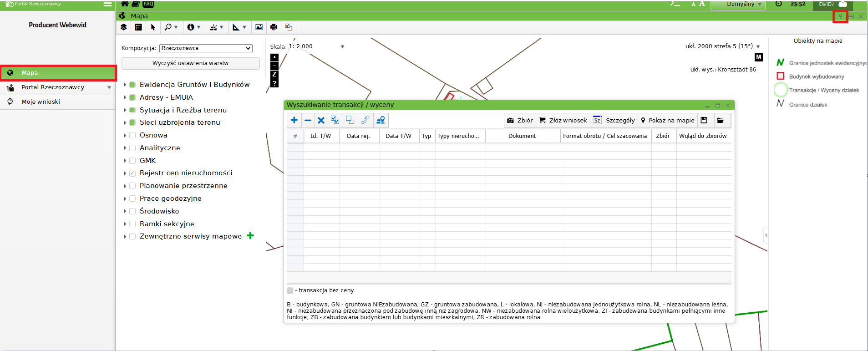
Task: Click the FAQ icon in top bar
Action: 148,4
